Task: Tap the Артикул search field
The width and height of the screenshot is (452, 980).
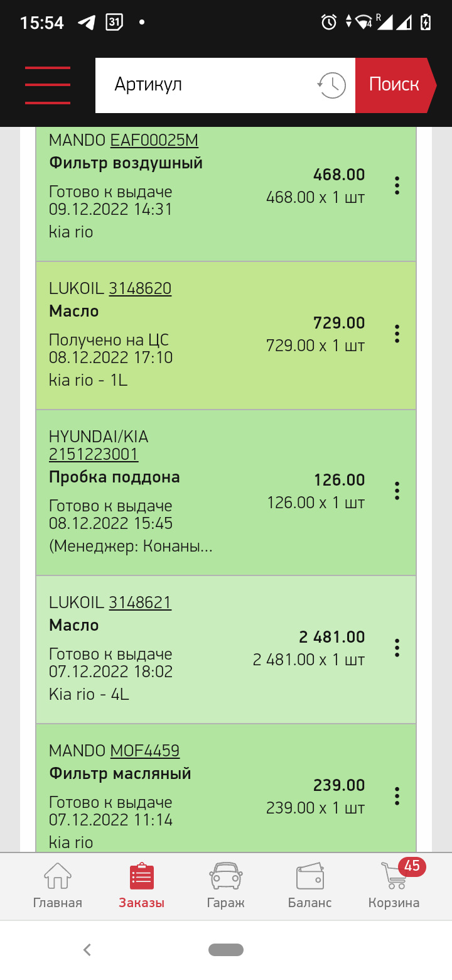Action: coord(207,85)
